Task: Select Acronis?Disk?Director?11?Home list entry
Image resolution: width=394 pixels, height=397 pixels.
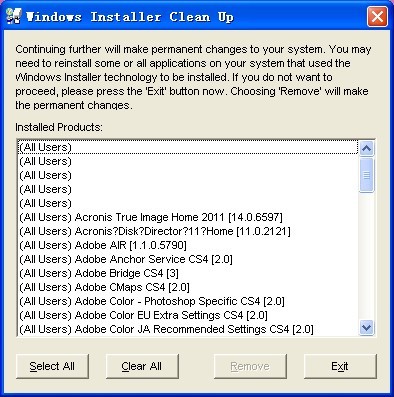Action: tap(188, 231)
